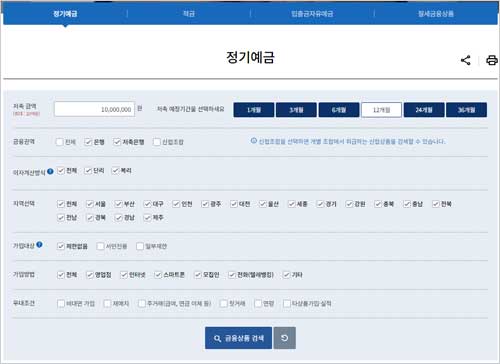500x364 pixels.
Task: Uncheck the 세종 region checkbox
Action: click(x=292, y=204)
